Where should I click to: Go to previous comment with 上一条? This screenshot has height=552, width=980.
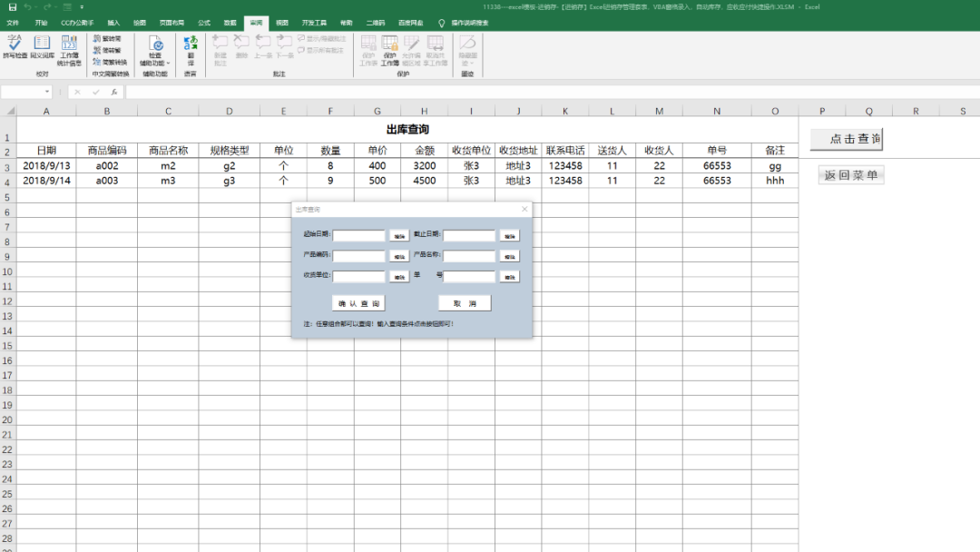coord(262,47)
